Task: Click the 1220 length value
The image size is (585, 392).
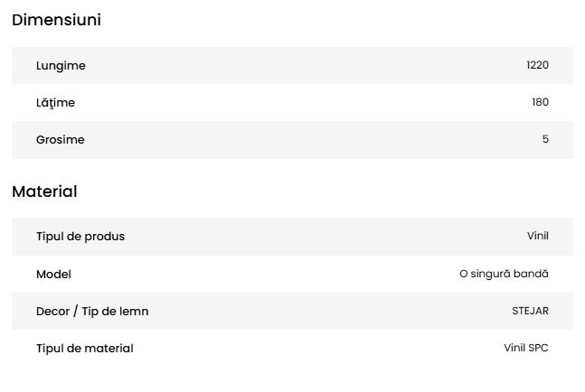Action: pyautogui.click(x=537, y=65)
